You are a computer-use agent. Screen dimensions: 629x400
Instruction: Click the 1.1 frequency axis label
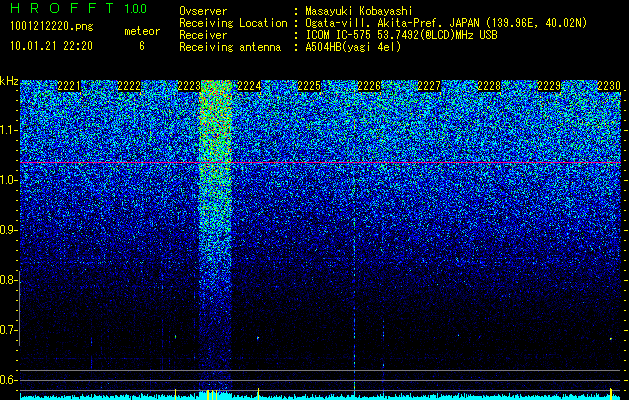coord(8,130)
